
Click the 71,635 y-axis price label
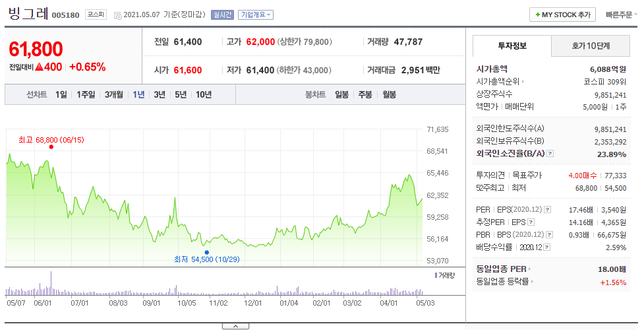[x=438, y=129]
